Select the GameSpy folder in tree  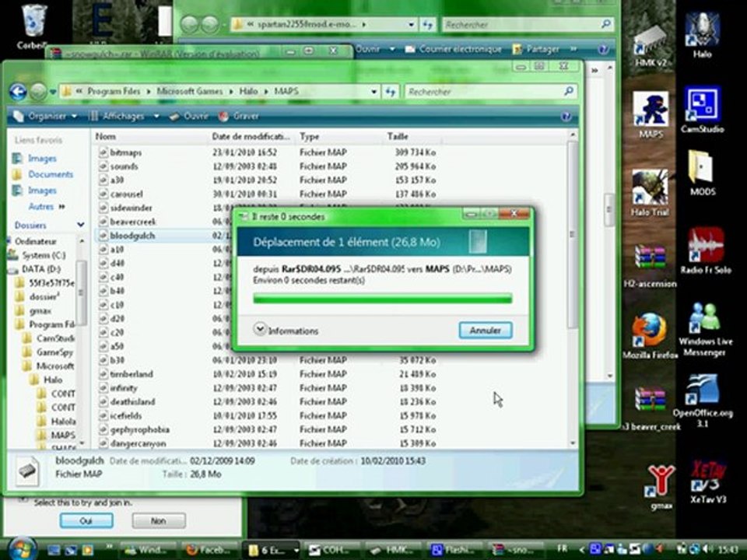coord(47,352)
